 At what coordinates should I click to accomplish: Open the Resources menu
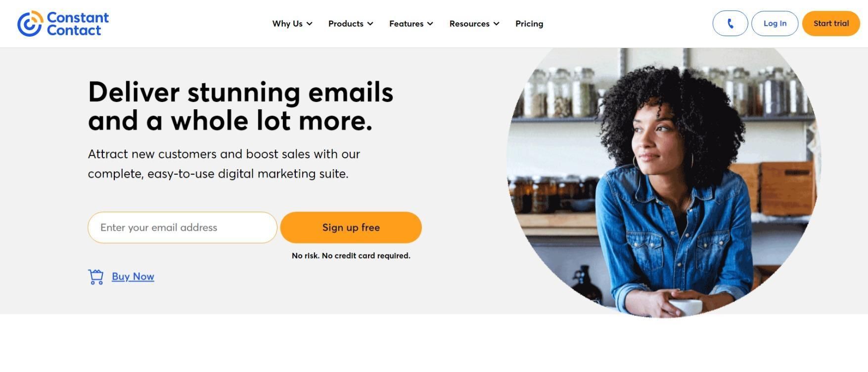pyautogui.click(x=474, y=24)
